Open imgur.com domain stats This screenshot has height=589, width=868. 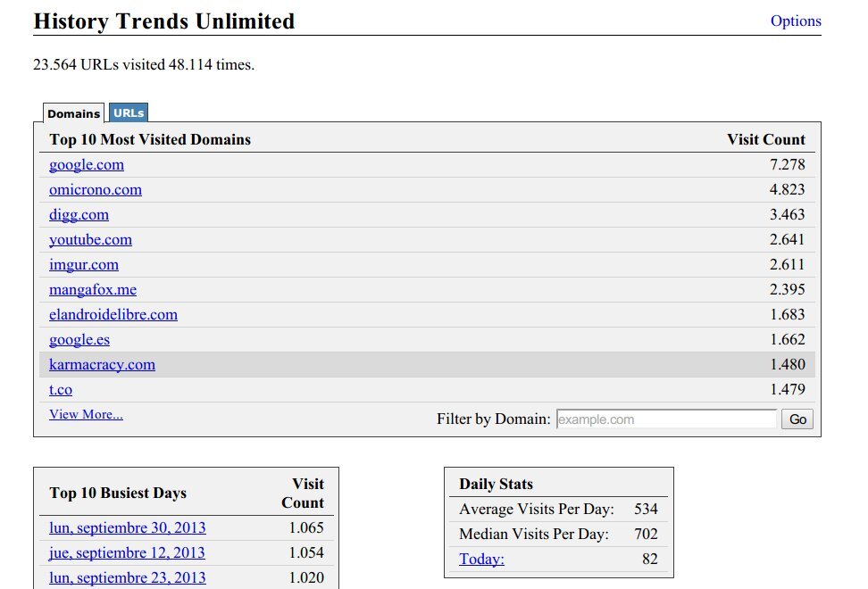pyautogui.click(x=83, y=264)
